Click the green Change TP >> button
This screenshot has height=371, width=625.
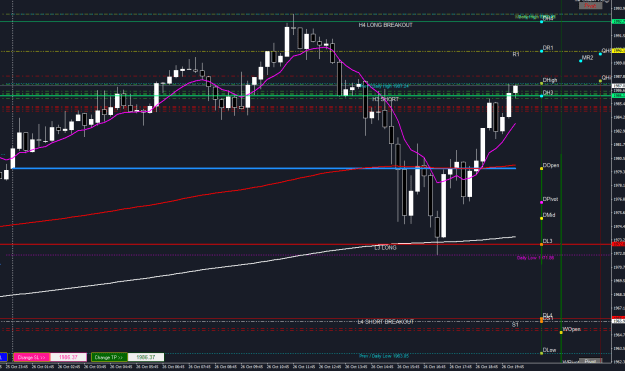109,357
